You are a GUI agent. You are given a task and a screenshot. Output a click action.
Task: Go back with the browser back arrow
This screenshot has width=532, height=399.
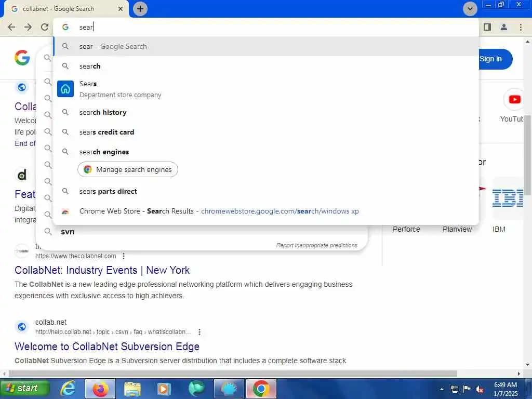tap(11, 27)
